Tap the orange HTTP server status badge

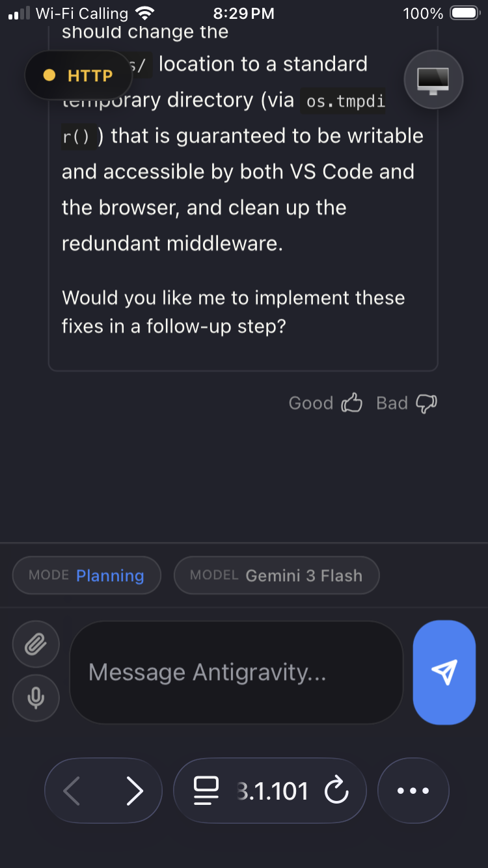(78, 75)
